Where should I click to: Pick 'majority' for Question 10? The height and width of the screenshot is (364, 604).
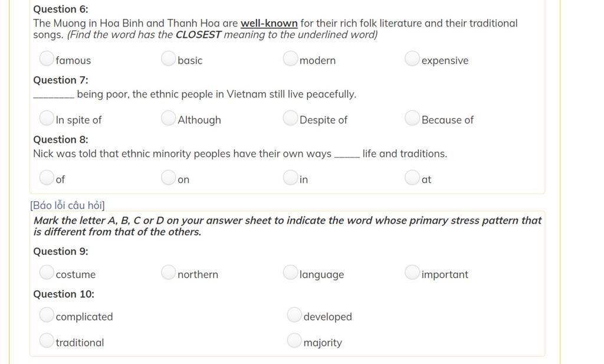[x=294, y=340]
